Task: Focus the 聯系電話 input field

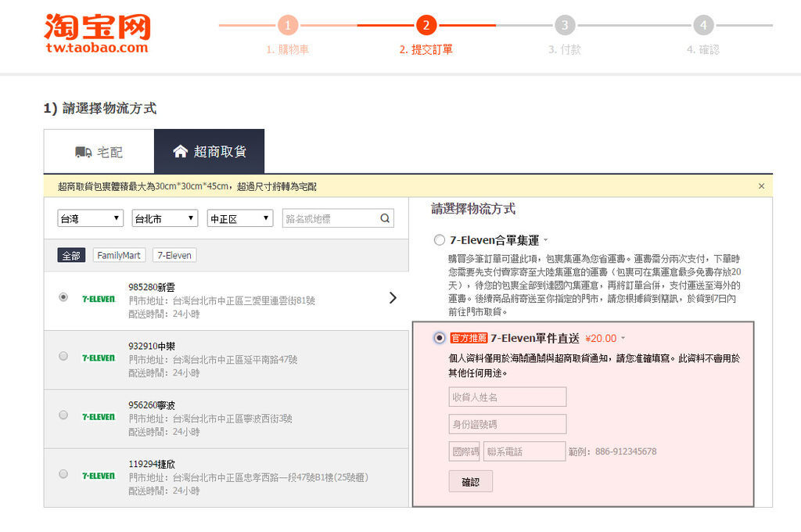Action: 525,451
